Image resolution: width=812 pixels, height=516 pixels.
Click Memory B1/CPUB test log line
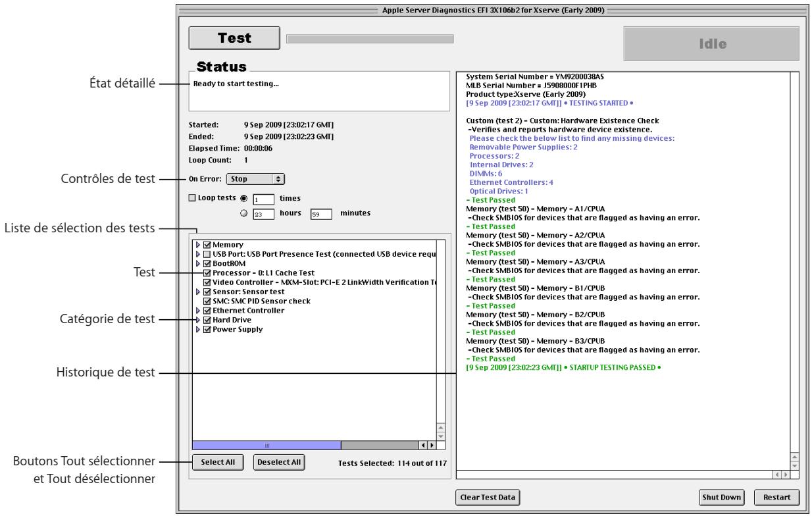coord(535,288)
